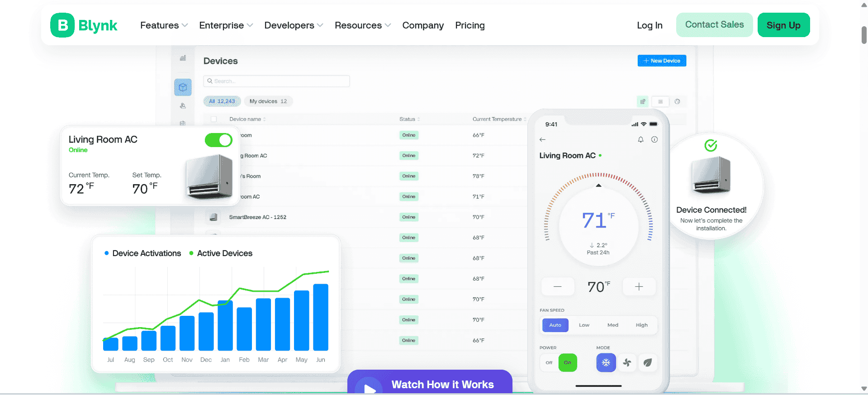
Task: Select the snowflake cooling mode
Action: pos(606,362)
